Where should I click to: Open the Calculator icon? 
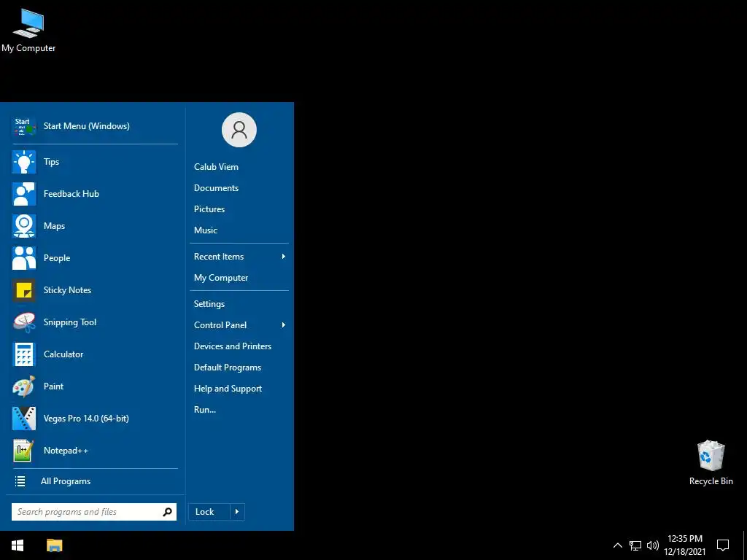click(24, 354)
